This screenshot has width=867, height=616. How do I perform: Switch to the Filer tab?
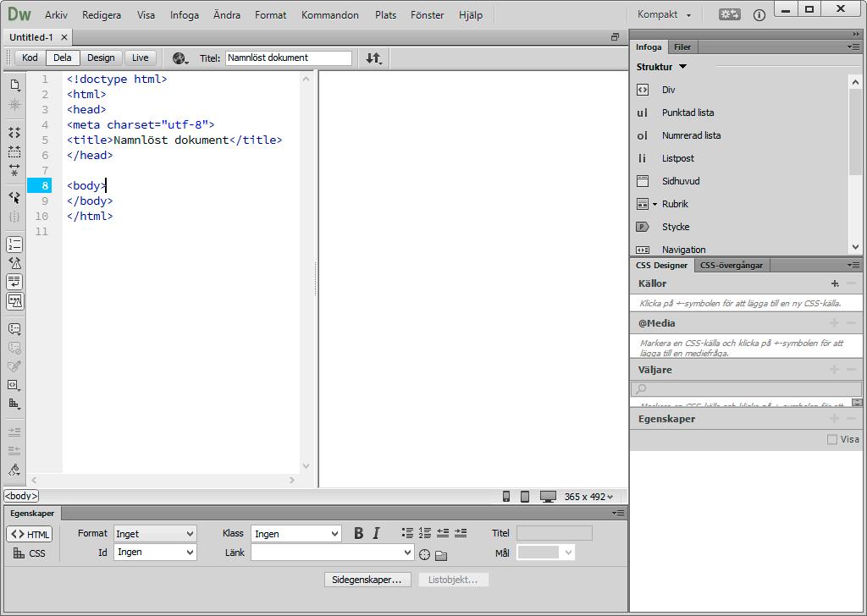[x=682, y=47]
